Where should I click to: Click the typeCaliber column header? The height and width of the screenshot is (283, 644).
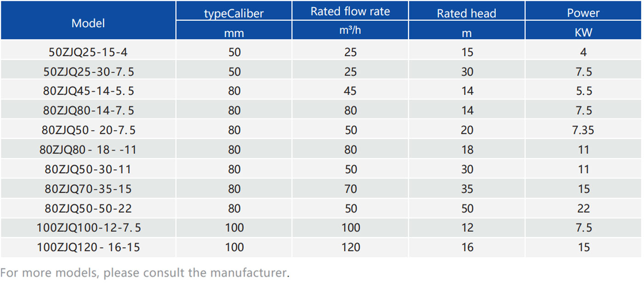click(x=234, y=13)
